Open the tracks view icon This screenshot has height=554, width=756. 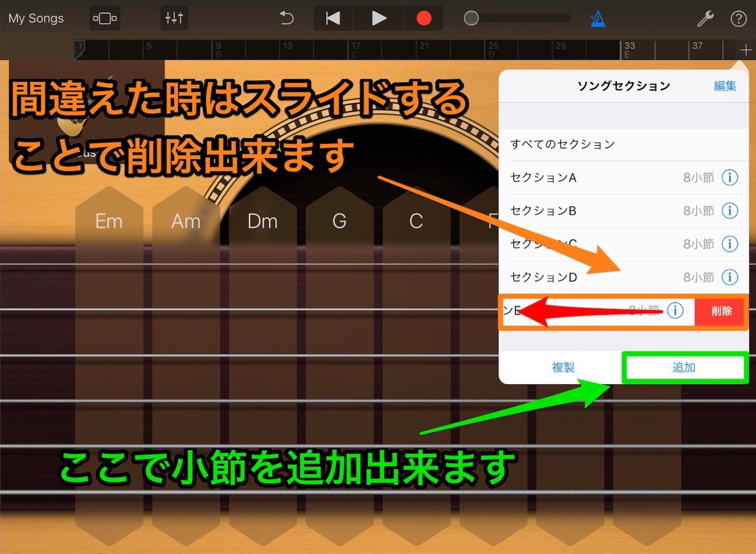tap(105, 18)
